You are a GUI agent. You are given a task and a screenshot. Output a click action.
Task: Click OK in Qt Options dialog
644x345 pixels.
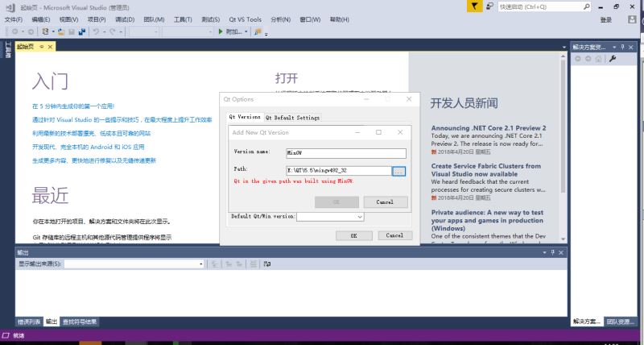[x=353, y=235]
